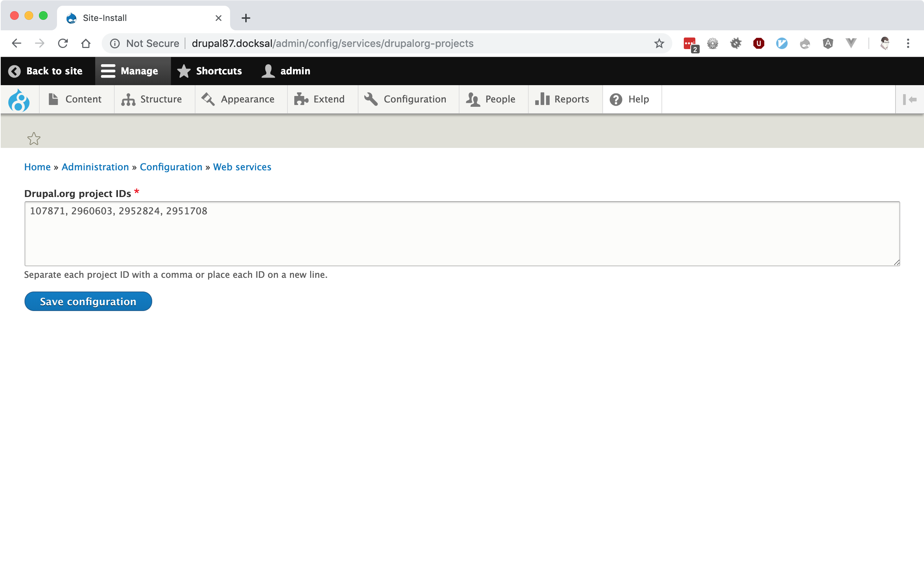This screenshot has width=924, height=578.
Task: Click the Drupal logo home icon
Action: [x=19, y=100]
